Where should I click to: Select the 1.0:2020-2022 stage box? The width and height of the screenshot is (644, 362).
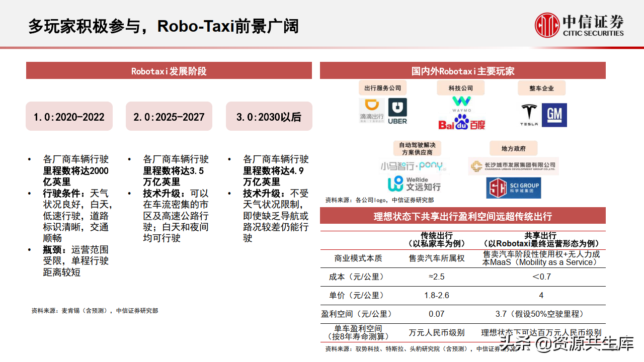(x=69, y=117)
